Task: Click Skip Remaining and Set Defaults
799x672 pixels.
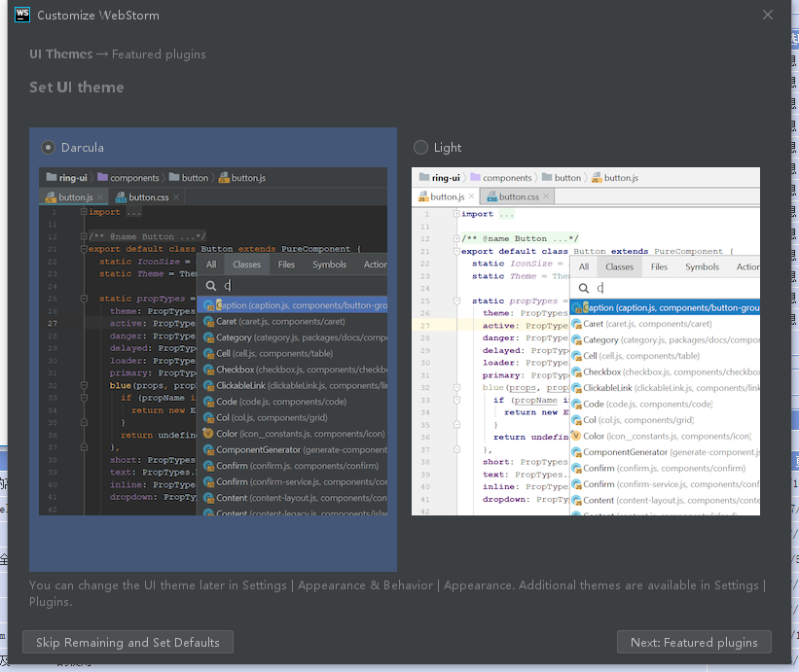Action: (127, 642)
